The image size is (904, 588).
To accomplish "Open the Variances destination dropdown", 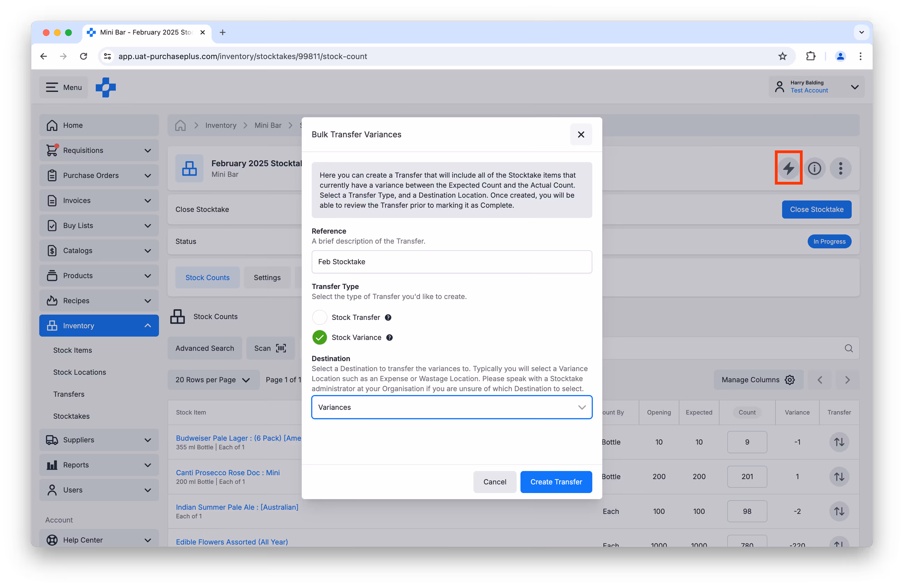I will coord(452,408).
